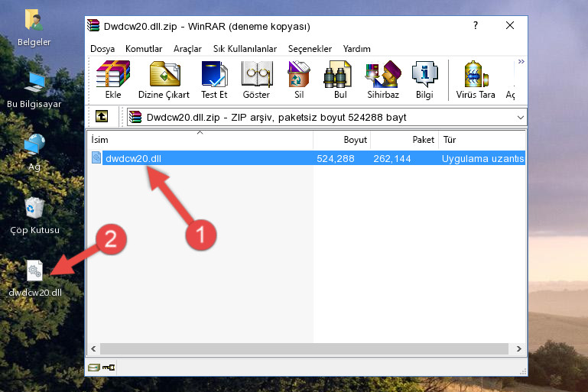The height and width of the screenshot is (392, 588).
Task: Click the question mark help button
Action: click(476, 25)
